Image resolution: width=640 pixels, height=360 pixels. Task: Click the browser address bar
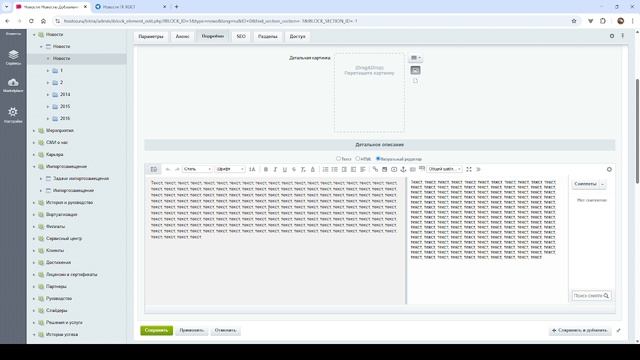point(314,21)
